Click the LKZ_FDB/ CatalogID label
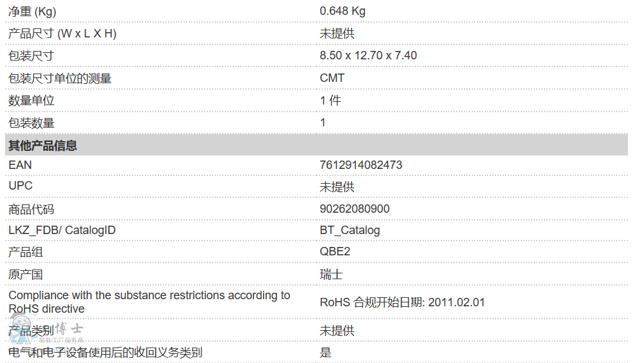This screenshot has width=644, height=363. [62, 230]
